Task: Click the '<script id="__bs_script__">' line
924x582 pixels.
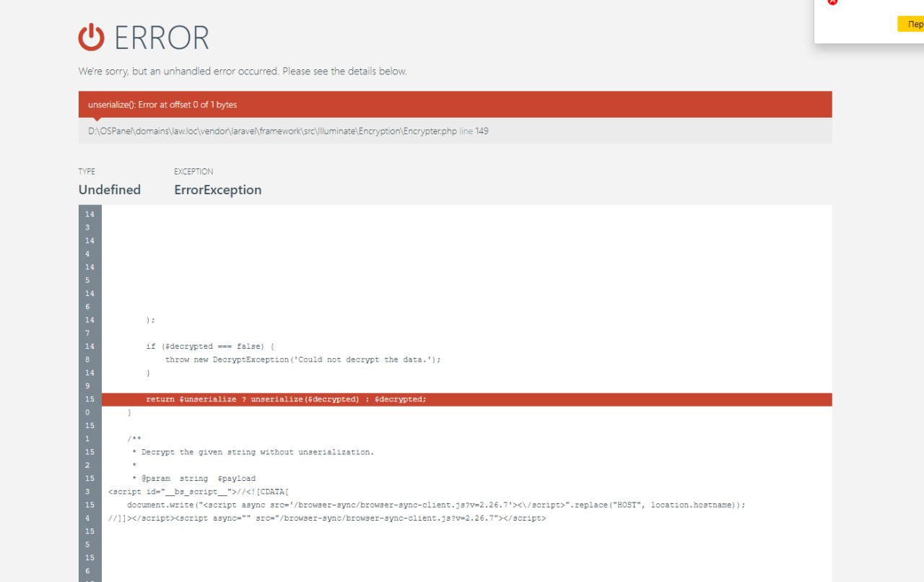Action: (x=198, y=492)
